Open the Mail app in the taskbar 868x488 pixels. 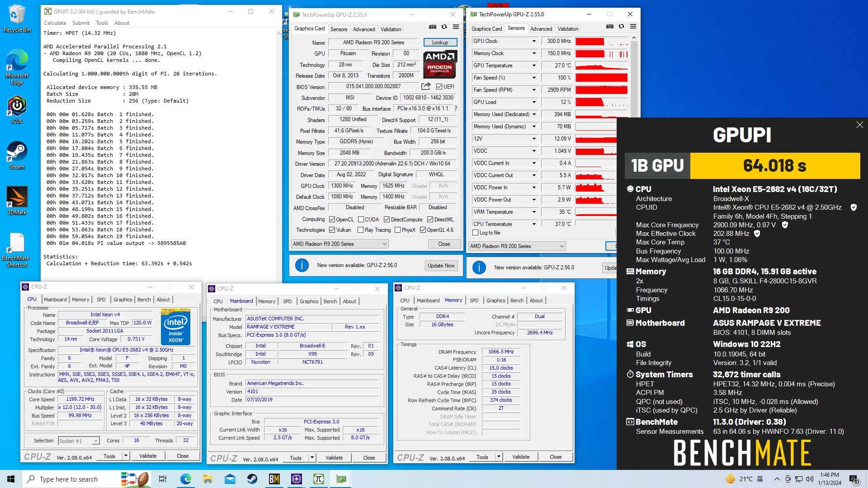coord(230,479)
